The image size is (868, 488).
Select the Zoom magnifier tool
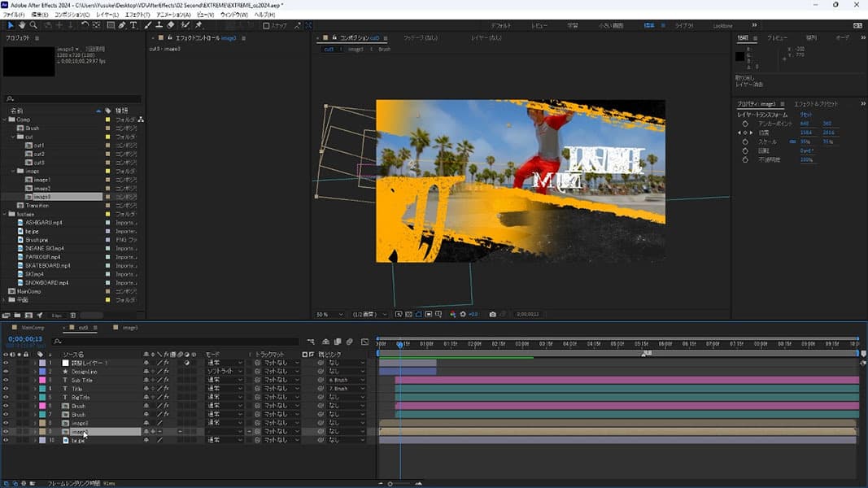[x=33, y=25]
